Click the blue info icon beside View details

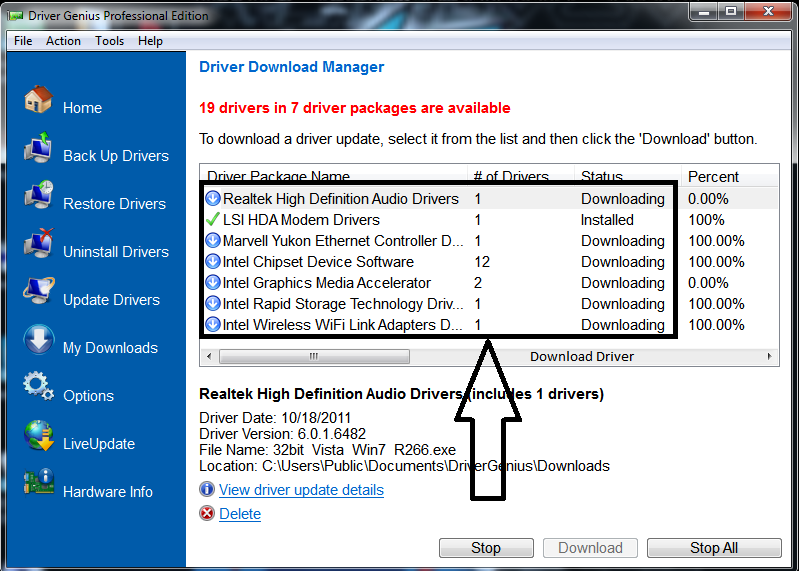[x=207, y=489]
